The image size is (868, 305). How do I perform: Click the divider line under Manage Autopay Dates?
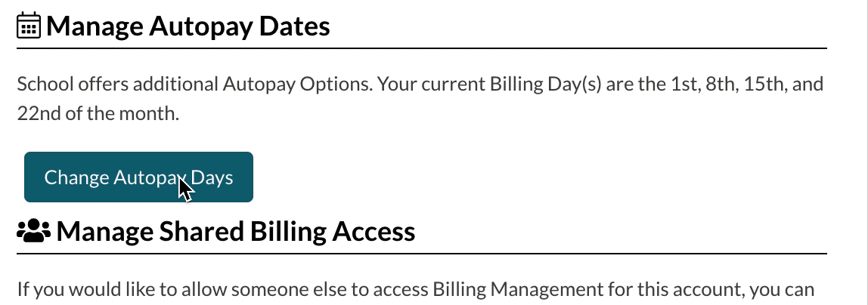[x=422, y=49]
